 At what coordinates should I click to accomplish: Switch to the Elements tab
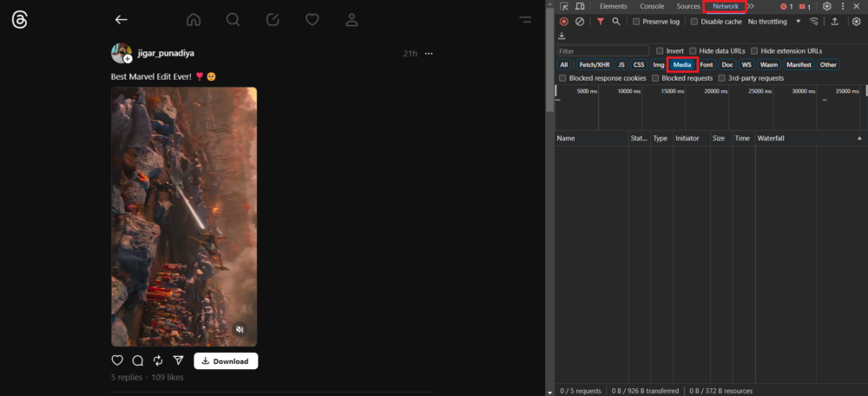(x=614, y=6)
